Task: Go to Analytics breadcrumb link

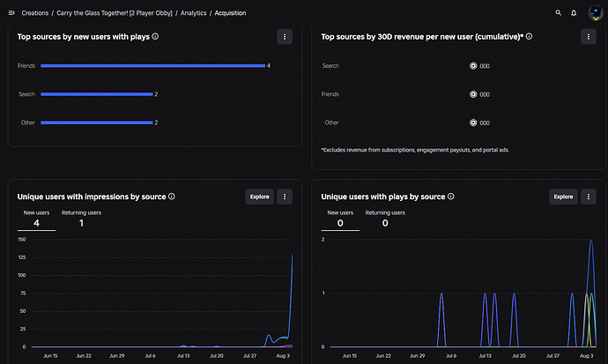Action: click(193, 13)
